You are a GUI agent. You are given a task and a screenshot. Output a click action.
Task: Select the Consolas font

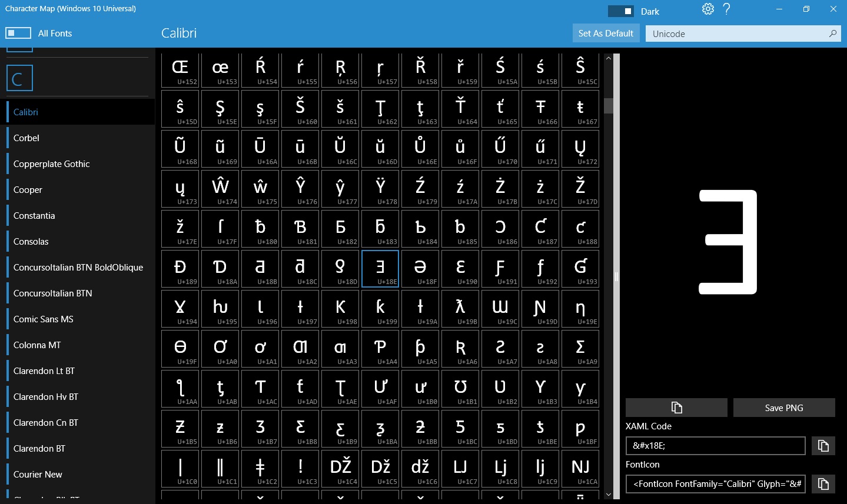[31, 242]
